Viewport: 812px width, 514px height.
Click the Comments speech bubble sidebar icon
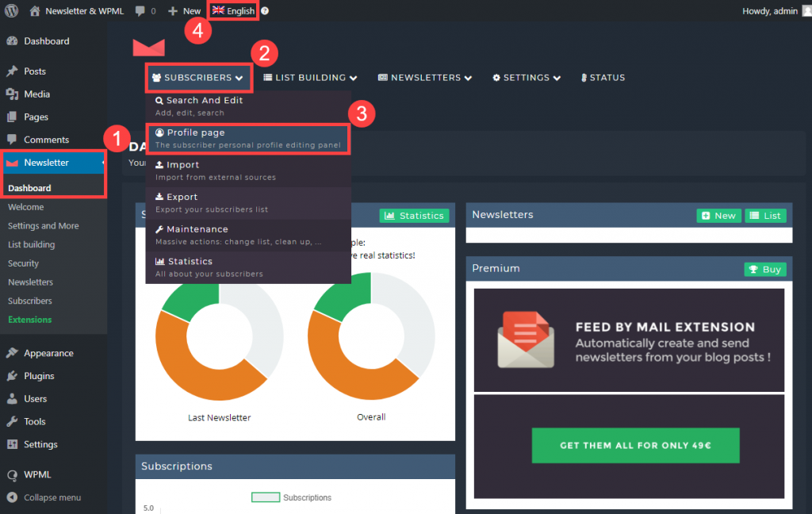click(13, 140)
